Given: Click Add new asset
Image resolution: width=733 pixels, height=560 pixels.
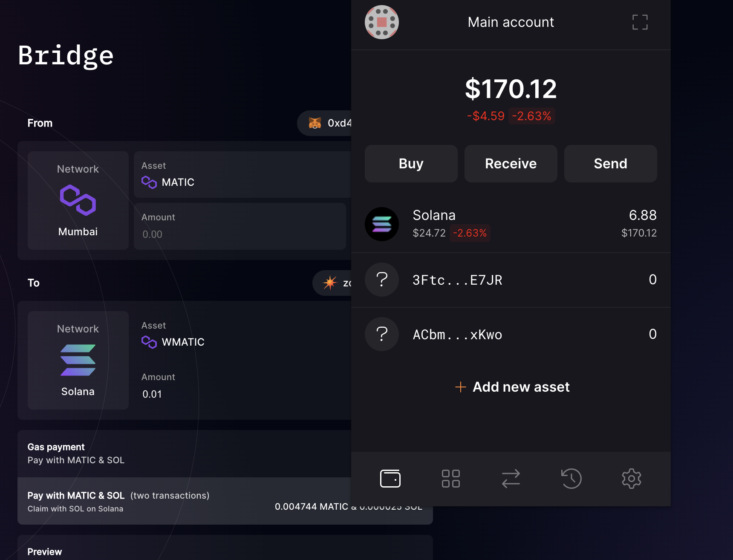Looking at the screenshot, I should pyautogui.click(x=511, y=387).
